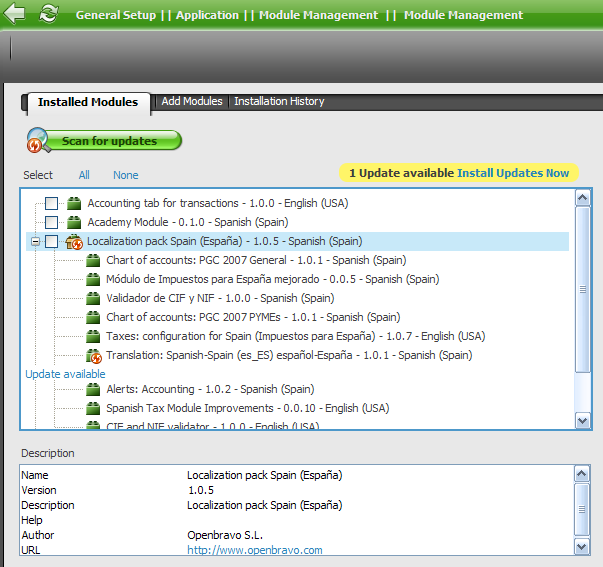
Task: Select the Localization pack Spain checkbox
Action: [52, 242]
